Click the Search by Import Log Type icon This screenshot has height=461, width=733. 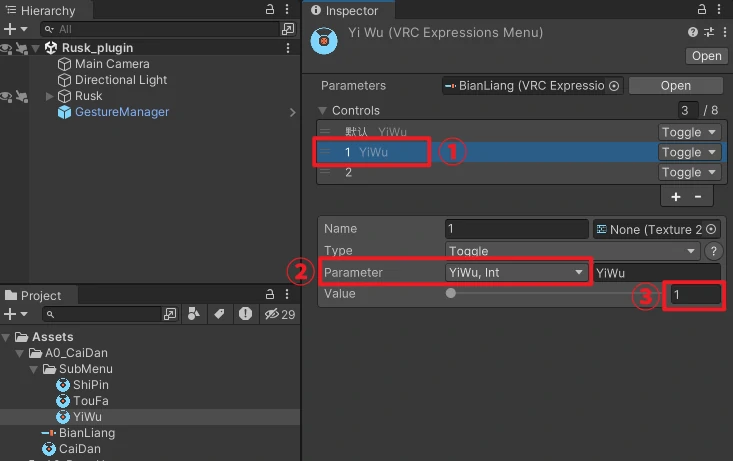245,315
